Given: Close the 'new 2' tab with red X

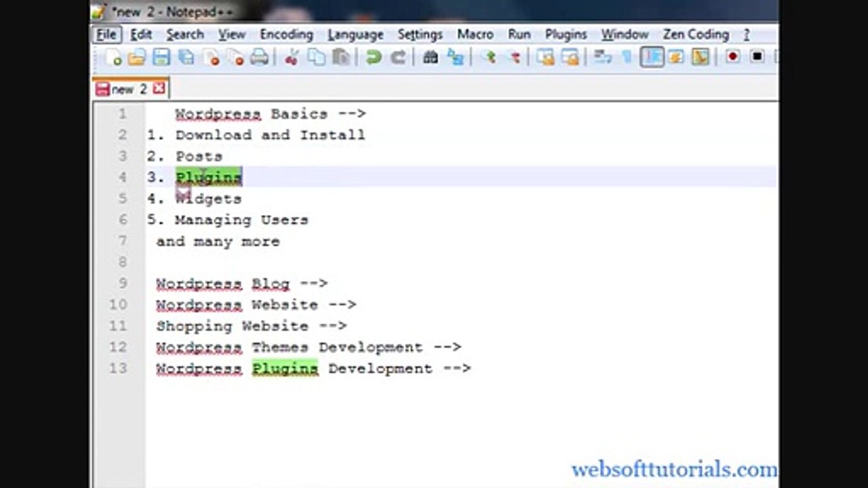Looking at the screenshot, I should pos(159,89).
